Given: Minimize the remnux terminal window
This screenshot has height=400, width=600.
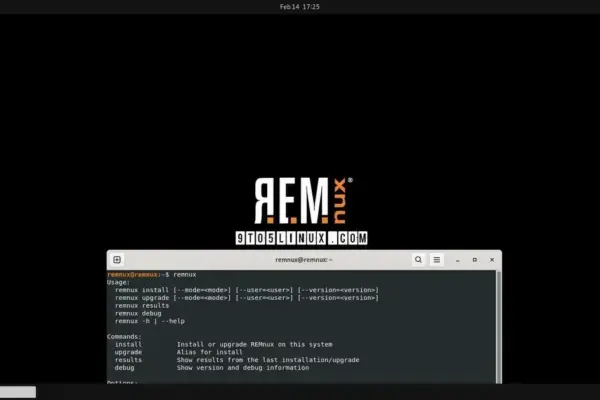Looking at the screenshot, I should [x=458, y=260].
